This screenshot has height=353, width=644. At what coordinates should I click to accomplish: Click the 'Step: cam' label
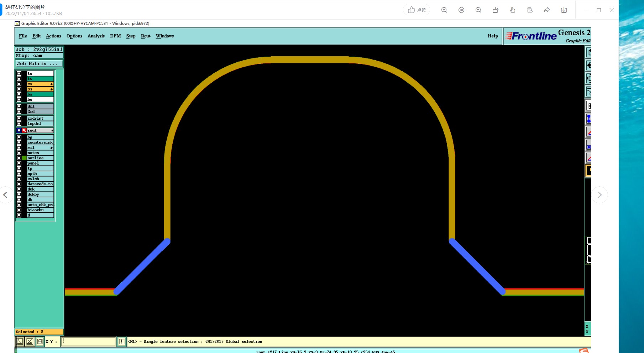pyautogui.click(x=39, y=56)
